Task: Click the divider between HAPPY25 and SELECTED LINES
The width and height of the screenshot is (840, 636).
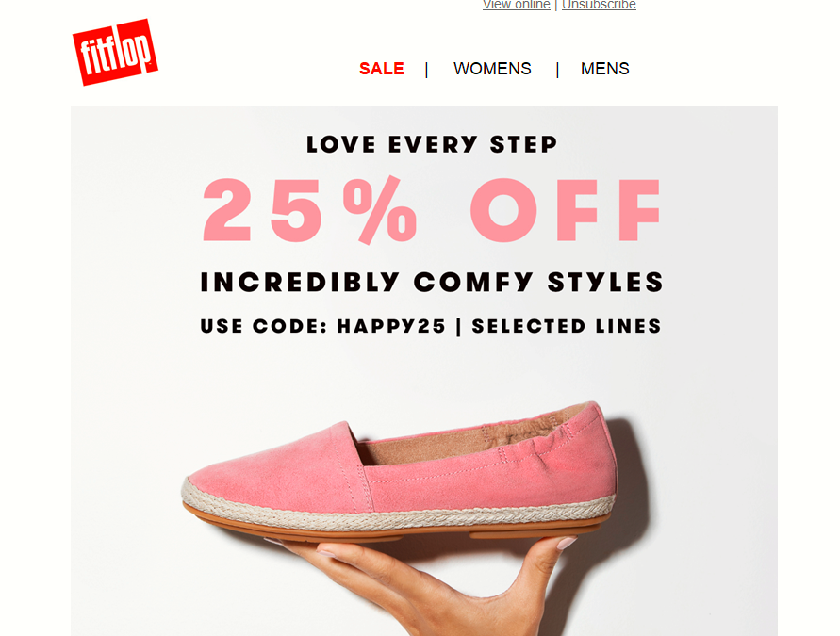Action: coord(458,326)
